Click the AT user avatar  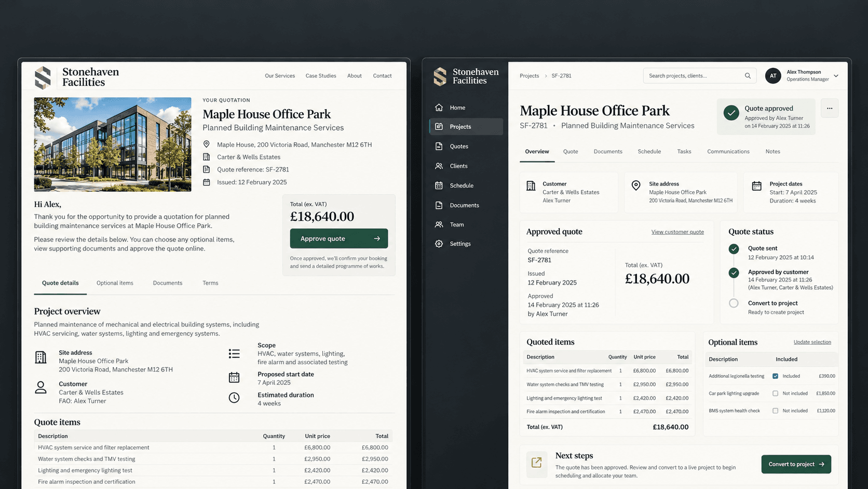[773, 76]
